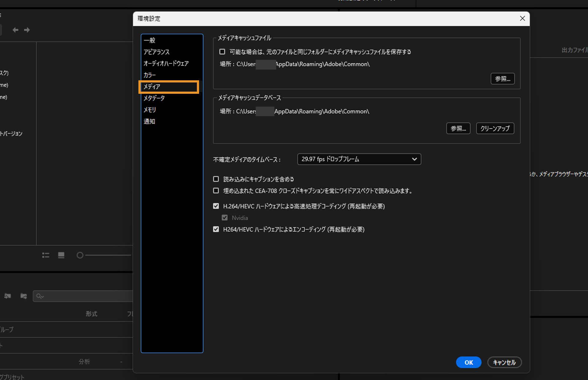
Task: Click the zoom slider handle below the preview area
Action: 80,255
